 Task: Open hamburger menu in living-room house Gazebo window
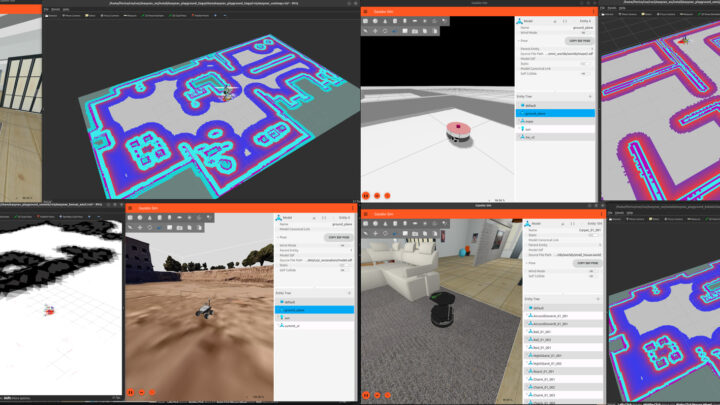[x=366, y=214]
